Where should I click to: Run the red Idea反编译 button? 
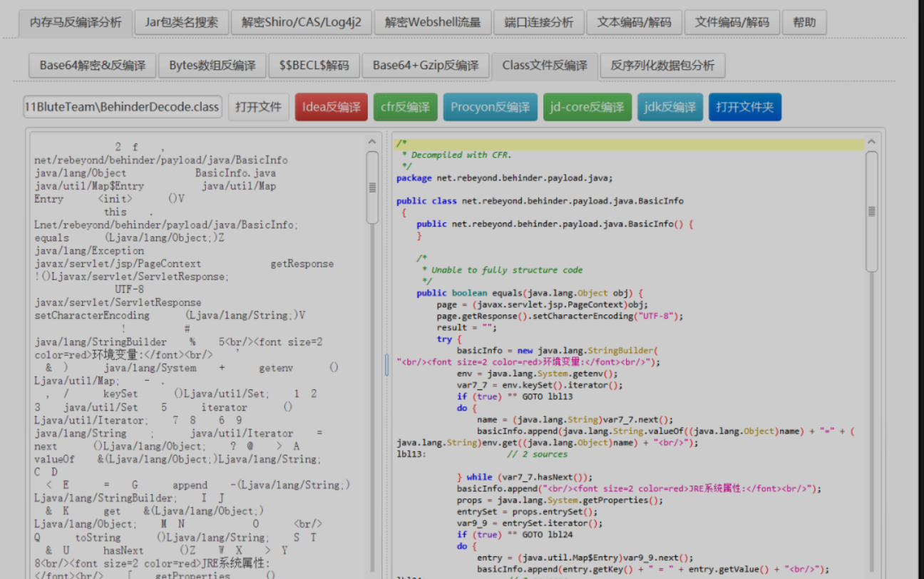[332, 107]
